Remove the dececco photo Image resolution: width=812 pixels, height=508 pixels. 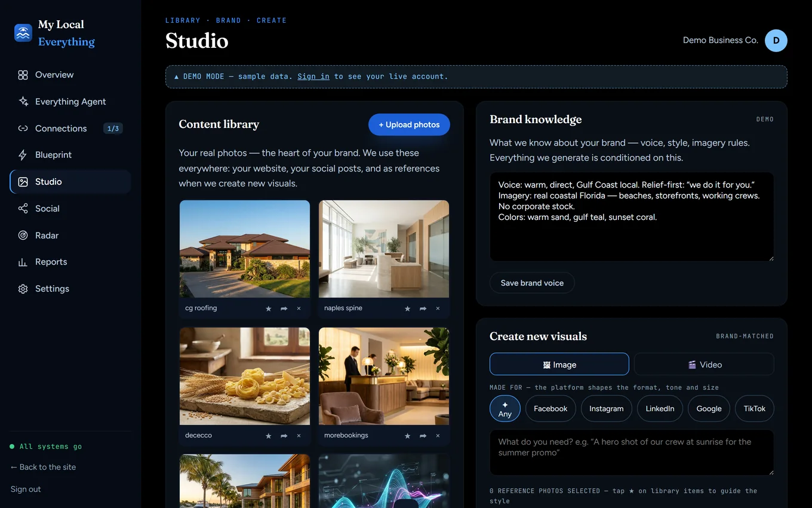299,436
